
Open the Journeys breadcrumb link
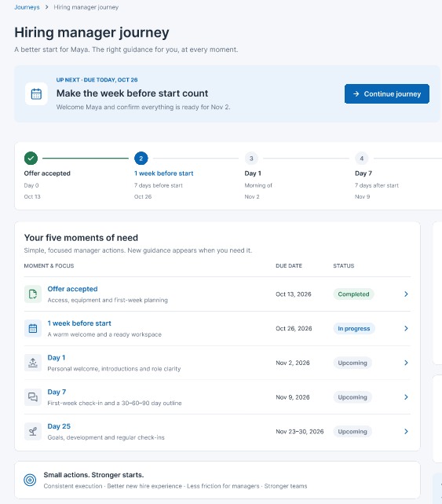click(x=27, y=7)
